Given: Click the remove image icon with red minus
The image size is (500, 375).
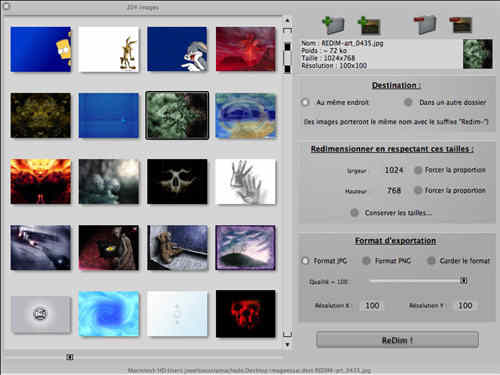Looking at the screenshot, I should [461, 25].
